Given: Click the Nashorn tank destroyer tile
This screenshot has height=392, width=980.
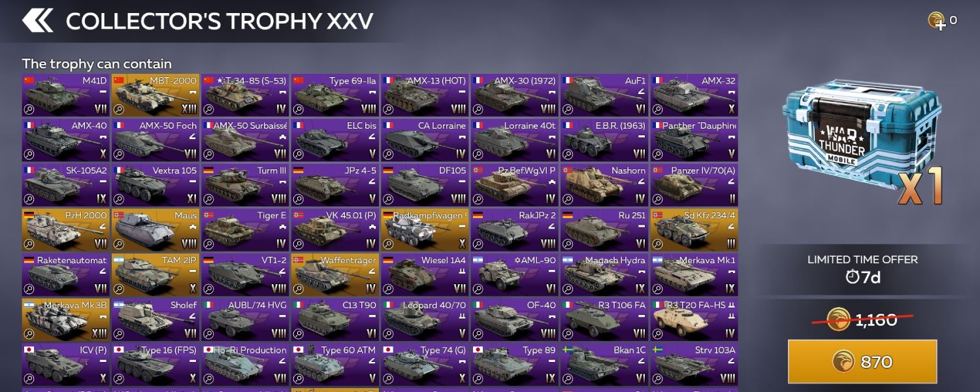Looking at the screenshot, I should pos(605,185).
